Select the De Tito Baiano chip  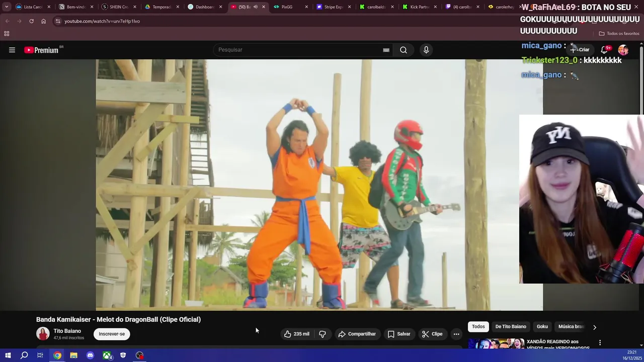511,327
